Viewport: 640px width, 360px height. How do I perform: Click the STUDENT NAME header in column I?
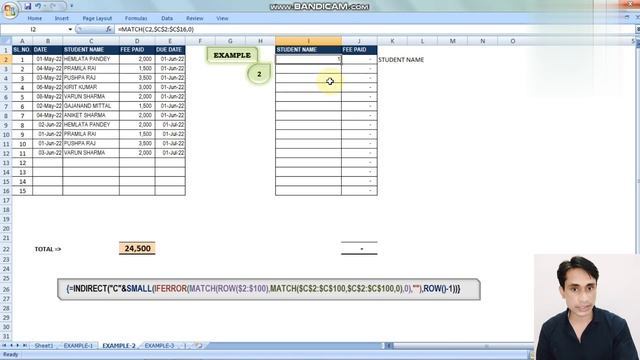click(309, 50)
